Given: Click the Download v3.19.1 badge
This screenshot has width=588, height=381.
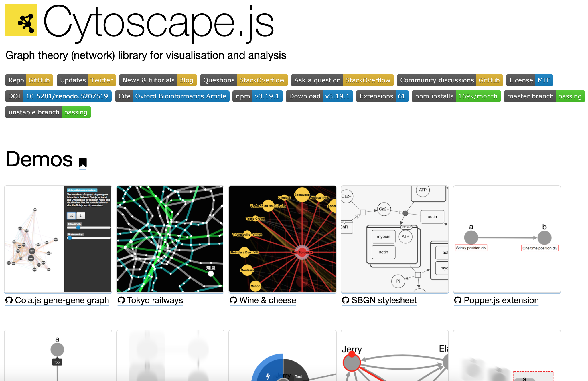Looking at the screenshot, I should click(319, 96).
